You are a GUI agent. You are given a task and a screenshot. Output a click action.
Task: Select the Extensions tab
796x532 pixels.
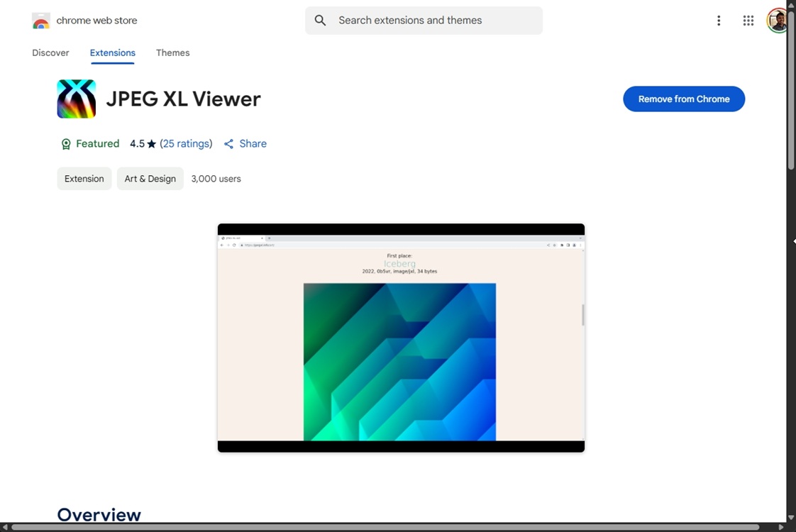(112, 52)
